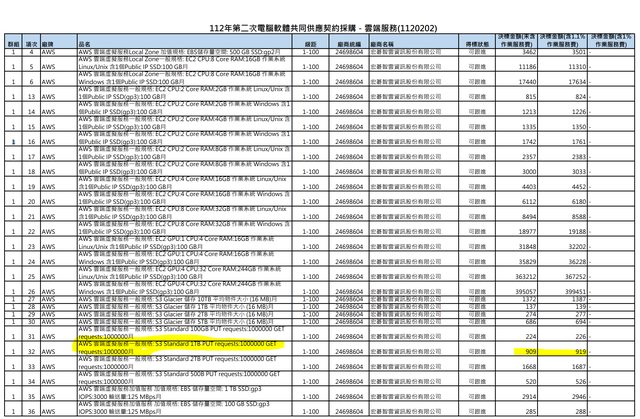
Task: Select the 廠牌 column header
Action: (47, 46)
